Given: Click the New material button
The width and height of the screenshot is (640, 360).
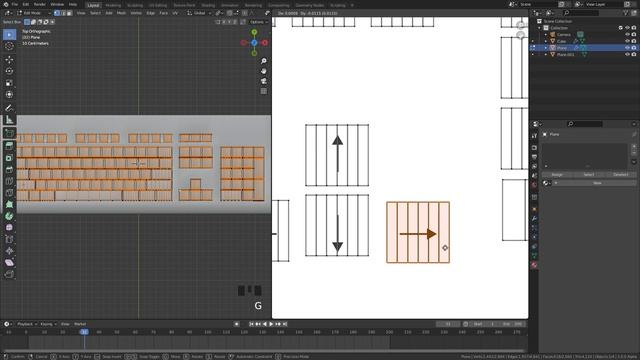Looking at the screenshot, I should coord(597,183).
